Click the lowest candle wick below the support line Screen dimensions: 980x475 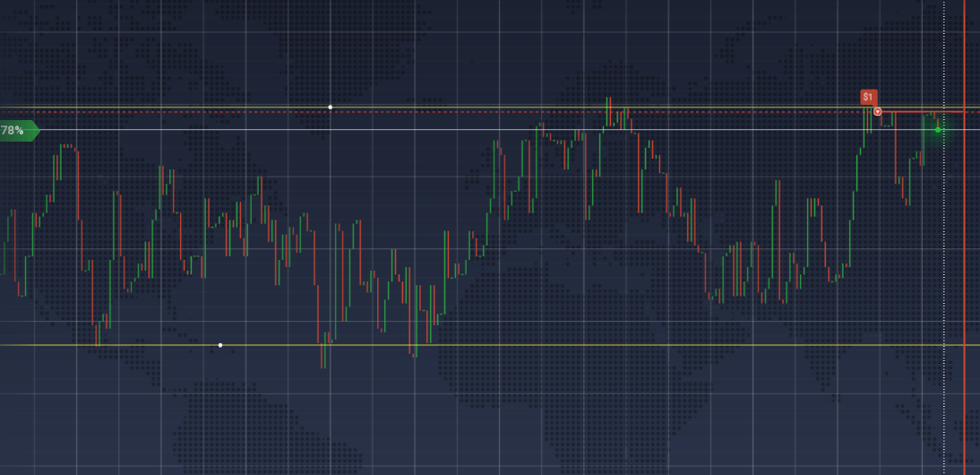click(x=322, y=363)
